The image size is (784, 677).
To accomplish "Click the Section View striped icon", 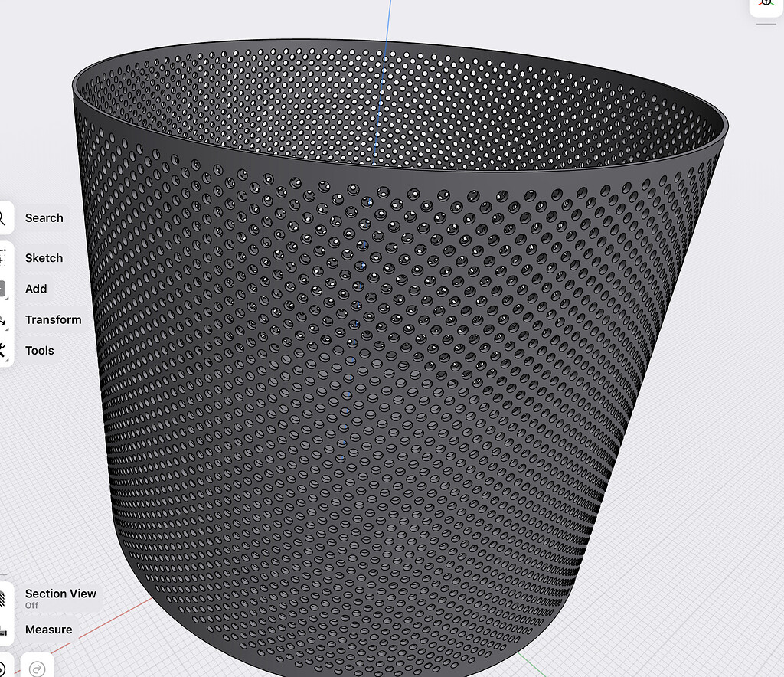I will point(3,600).
